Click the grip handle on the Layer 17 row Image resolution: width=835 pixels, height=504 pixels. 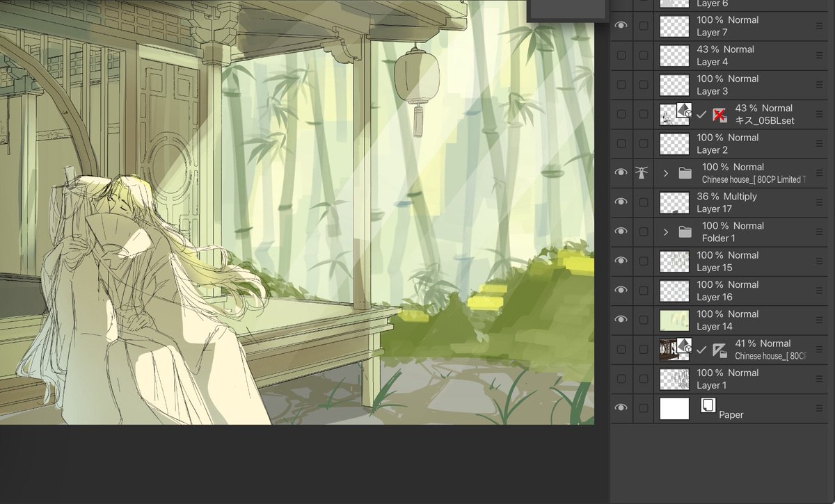point(819,202)
